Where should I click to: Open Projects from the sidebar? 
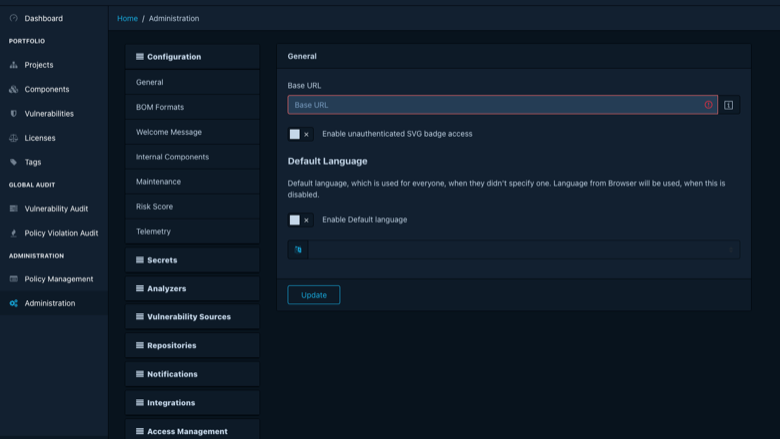tap(54, 65)
